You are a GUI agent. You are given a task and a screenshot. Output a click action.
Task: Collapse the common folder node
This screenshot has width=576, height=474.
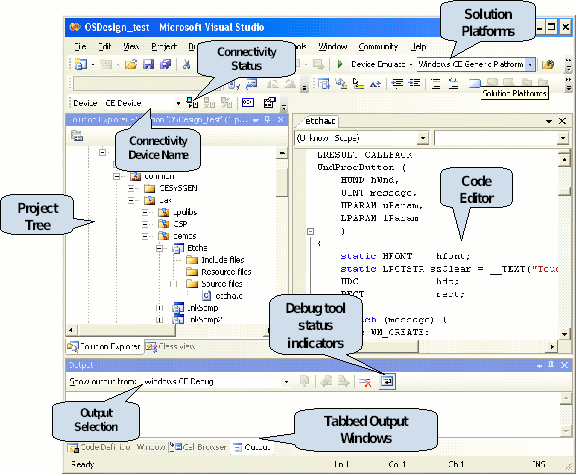[x=117, y=177]
